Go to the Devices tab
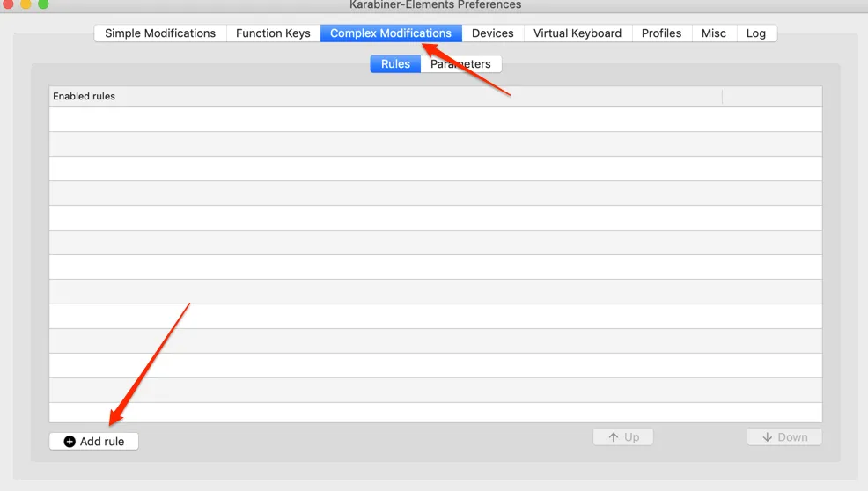Image resolution: width=868 pixels, height=491 pixels. pos(492,33)
